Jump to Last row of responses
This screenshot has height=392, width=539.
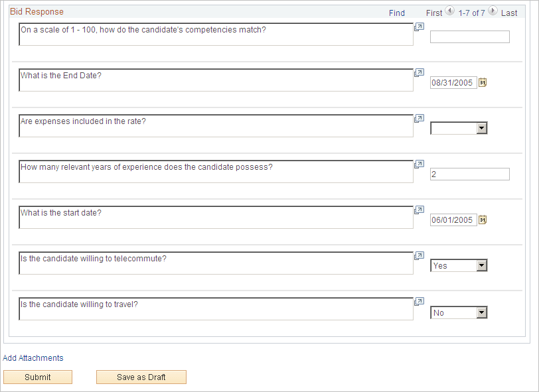(x=509, y=13)
